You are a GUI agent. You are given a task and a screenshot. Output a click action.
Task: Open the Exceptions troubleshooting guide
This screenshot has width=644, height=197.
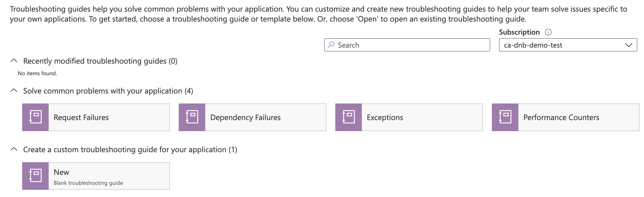(x=409, y=117)
